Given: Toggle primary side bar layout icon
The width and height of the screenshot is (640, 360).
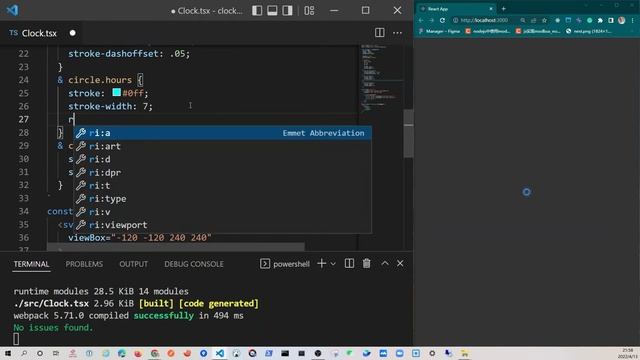Looking at the screenshot, I should pos(257,10).
